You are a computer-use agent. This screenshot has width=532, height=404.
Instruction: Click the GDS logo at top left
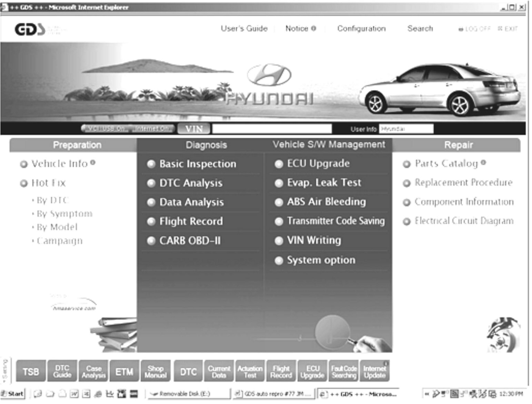(30, 29)
